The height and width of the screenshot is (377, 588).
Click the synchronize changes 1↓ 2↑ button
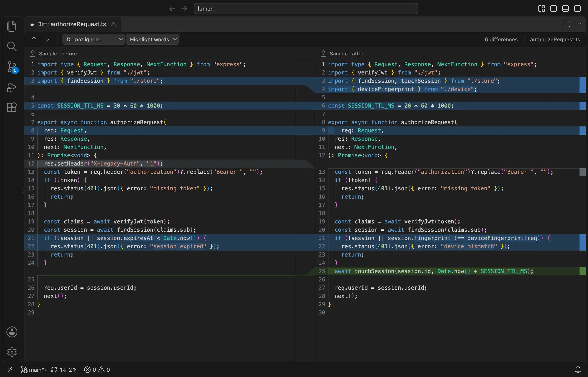click(x=64, y=370)
